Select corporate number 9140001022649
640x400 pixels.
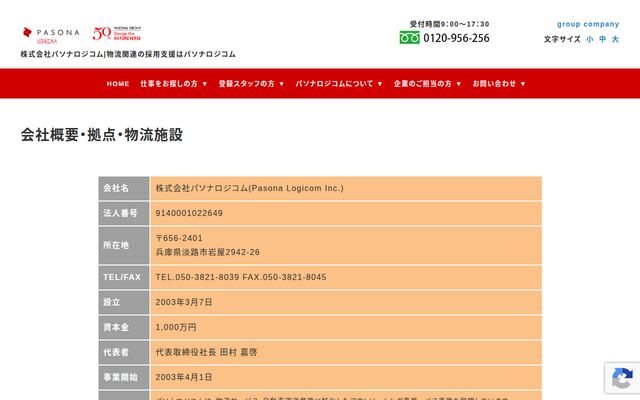pyautogui.click(x=189, y=213)
